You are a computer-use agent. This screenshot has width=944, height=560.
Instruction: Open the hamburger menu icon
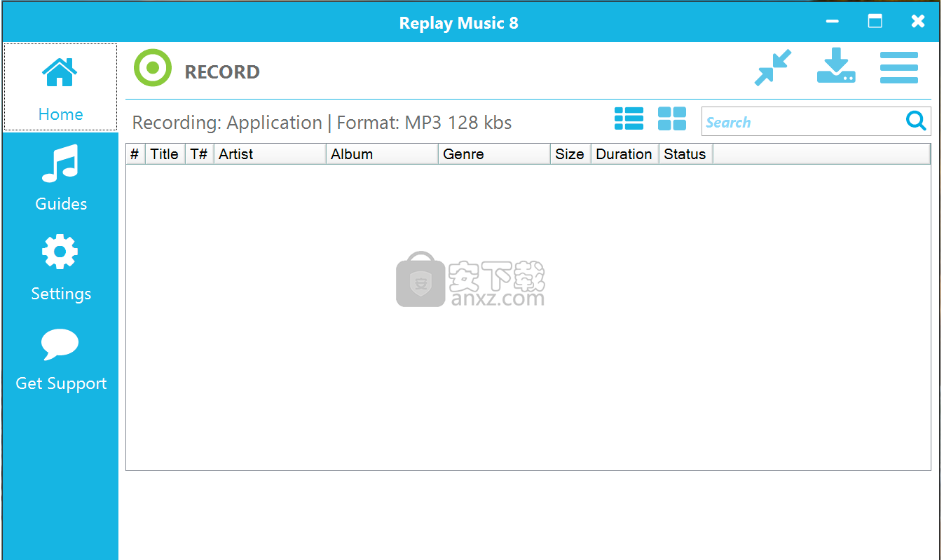[899, 67]
